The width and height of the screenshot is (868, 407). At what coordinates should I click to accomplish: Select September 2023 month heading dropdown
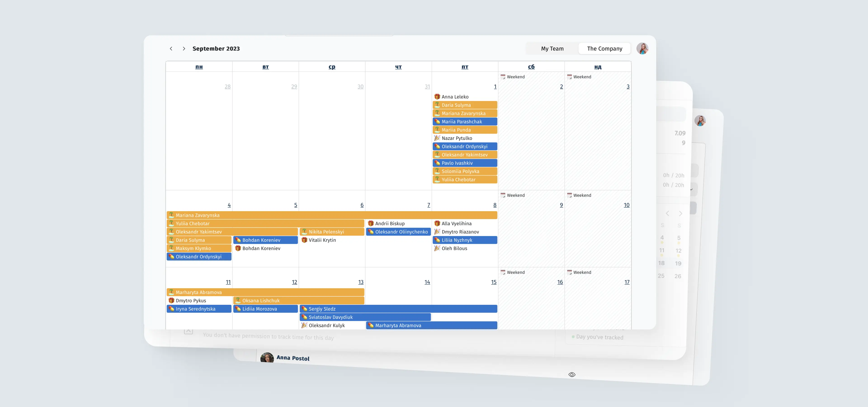tap(216, 48)
